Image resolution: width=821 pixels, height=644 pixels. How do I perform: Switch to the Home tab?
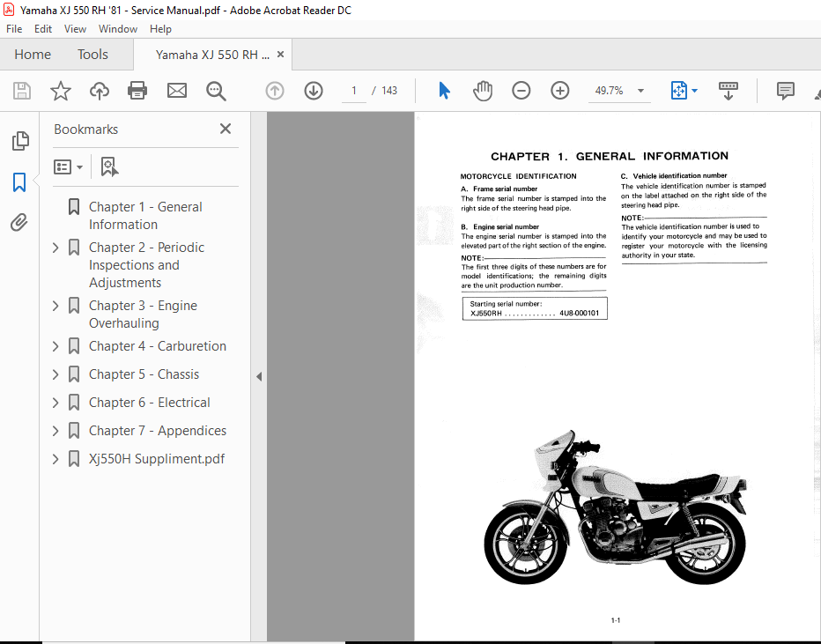pos(33,55)
